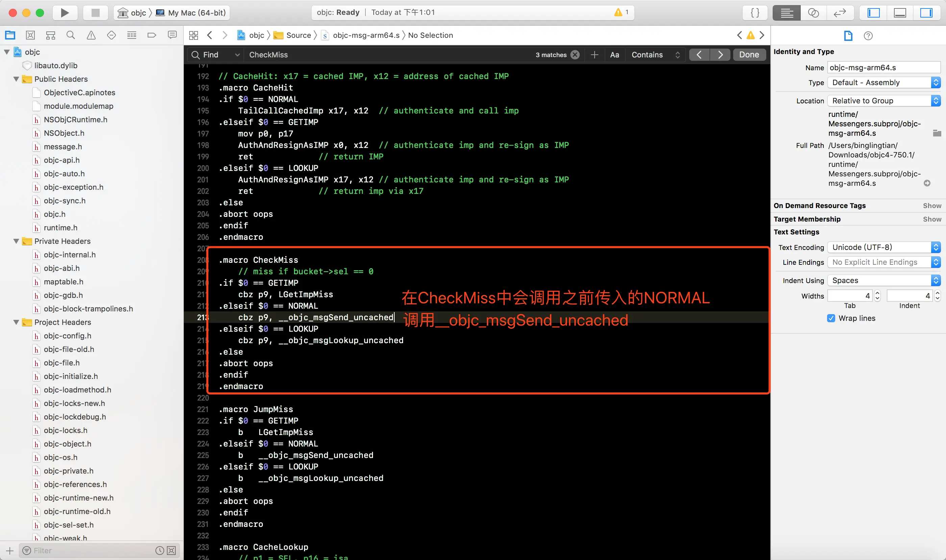Viewport: 946px width, 560px height.
Task: Switch to the Assistant editor icon
Action: pos(813,13)
